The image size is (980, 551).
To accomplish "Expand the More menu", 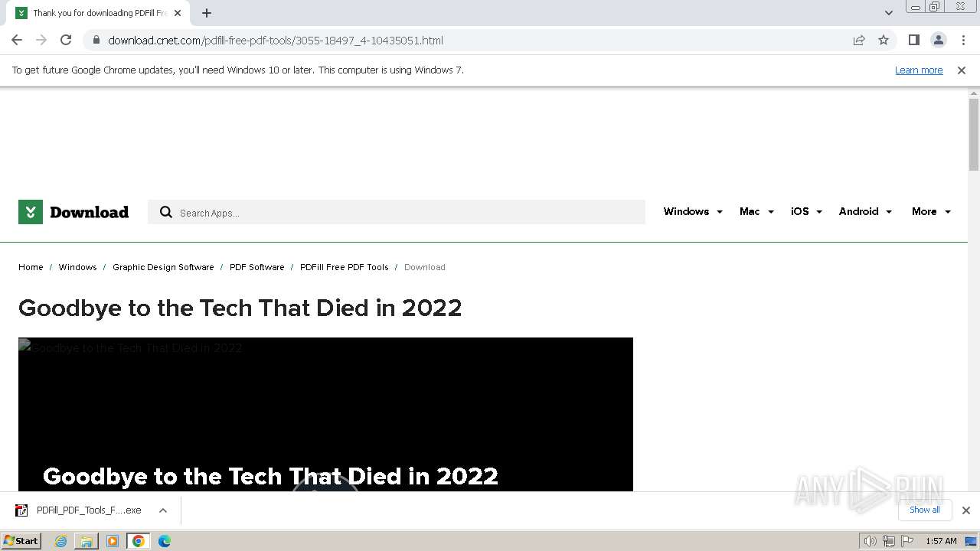I will pos(931,211).
